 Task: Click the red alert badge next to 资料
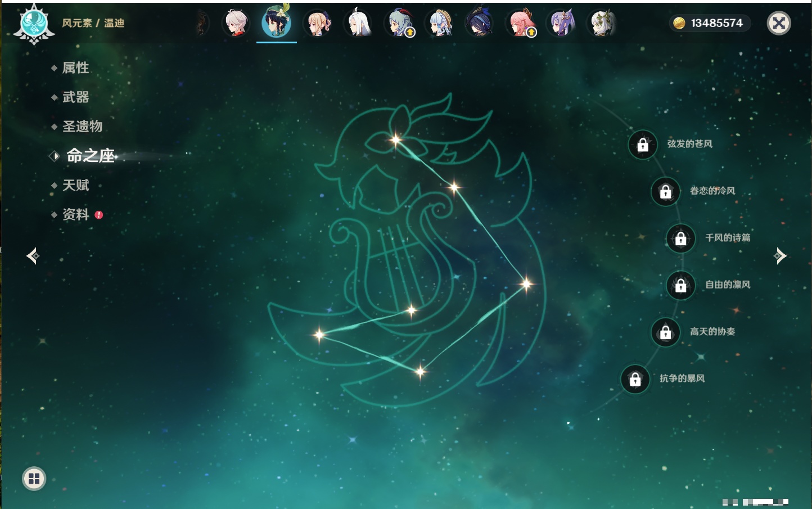[99, 215]
